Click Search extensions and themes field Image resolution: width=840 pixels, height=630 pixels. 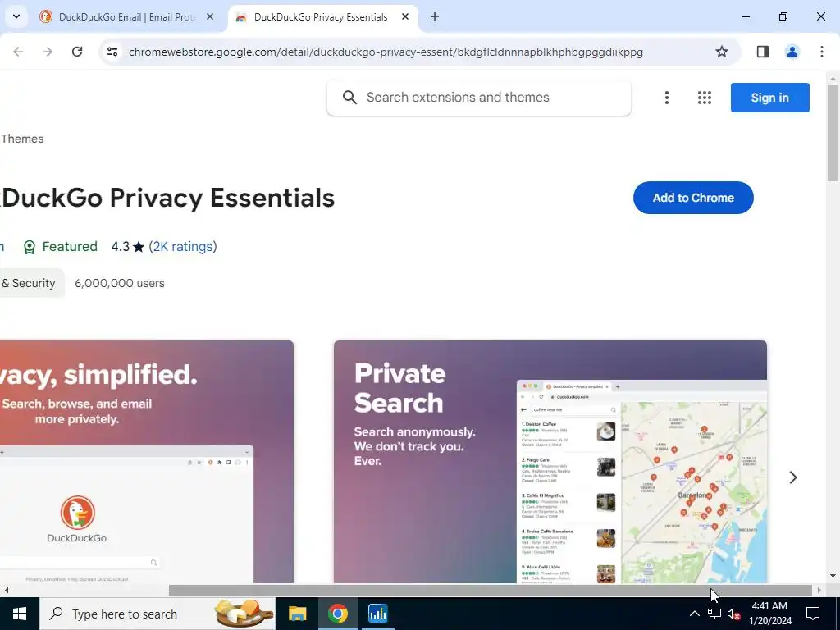(479, 98)
